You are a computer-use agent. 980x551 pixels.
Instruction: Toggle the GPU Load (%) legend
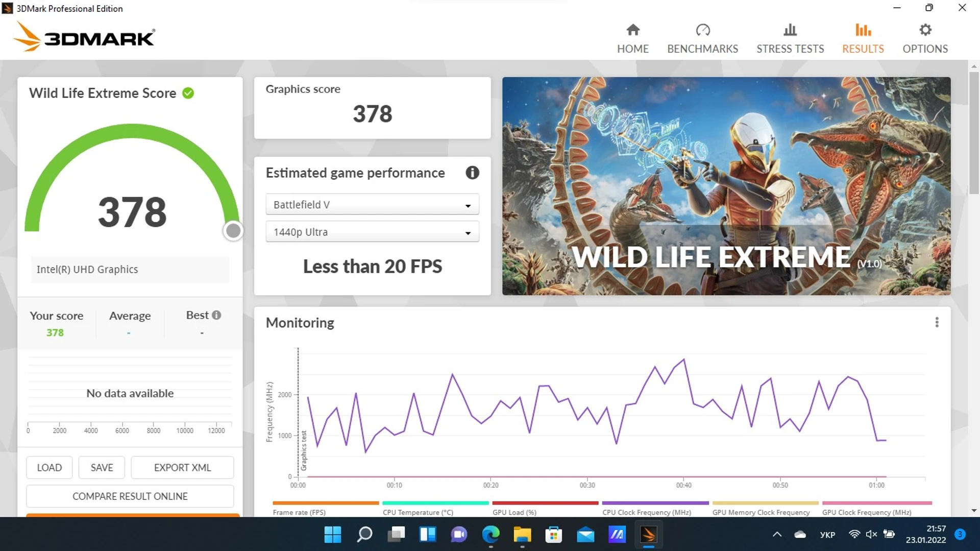(545, 509)
